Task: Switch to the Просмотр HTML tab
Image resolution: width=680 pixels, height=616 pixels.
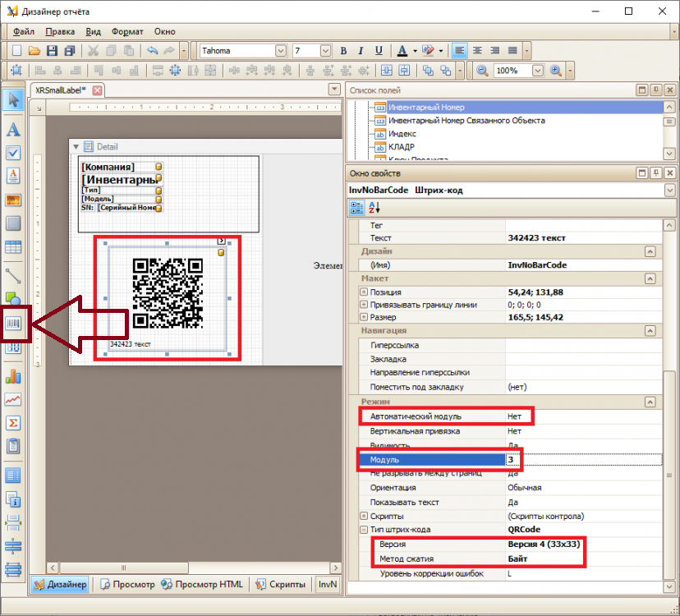Action: click(202, 584)
